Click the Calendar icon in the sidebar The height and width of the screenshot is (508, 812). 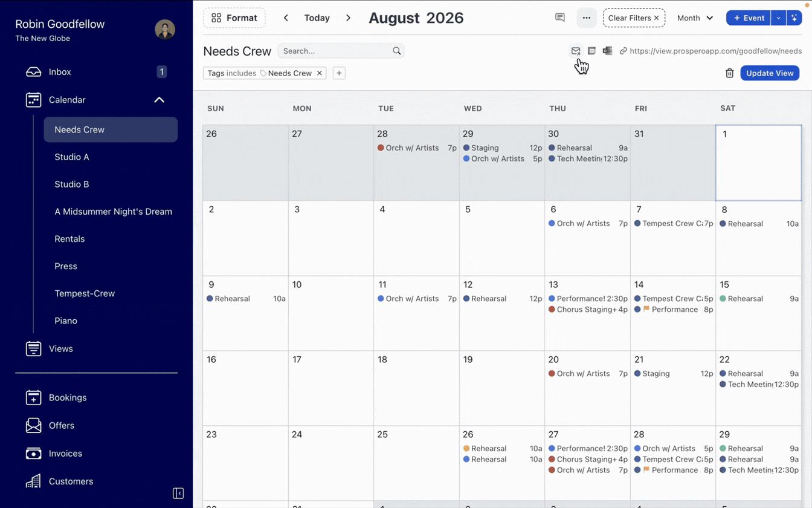coord(33,100)
